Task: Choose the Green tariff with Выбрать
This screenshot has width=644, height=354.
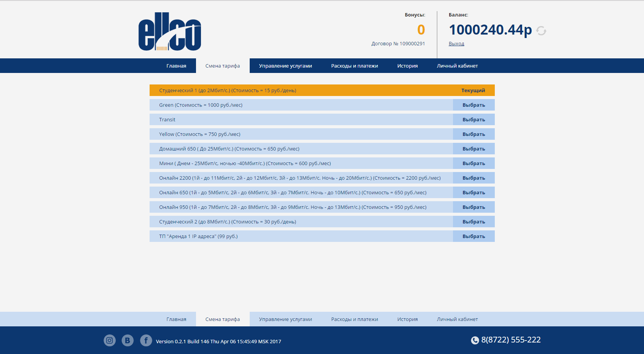Action: click(x=474, y=105)
